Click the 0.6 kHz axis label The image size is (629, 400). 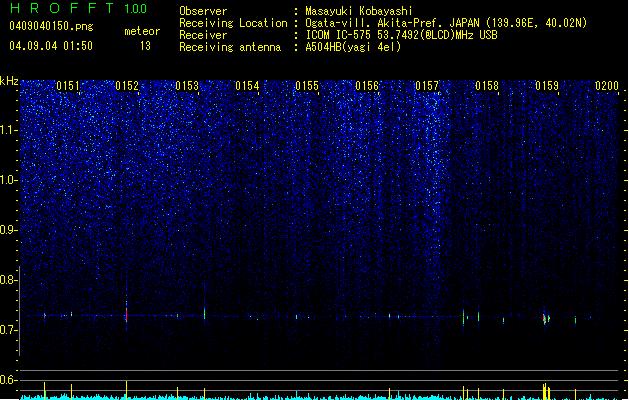9,380
